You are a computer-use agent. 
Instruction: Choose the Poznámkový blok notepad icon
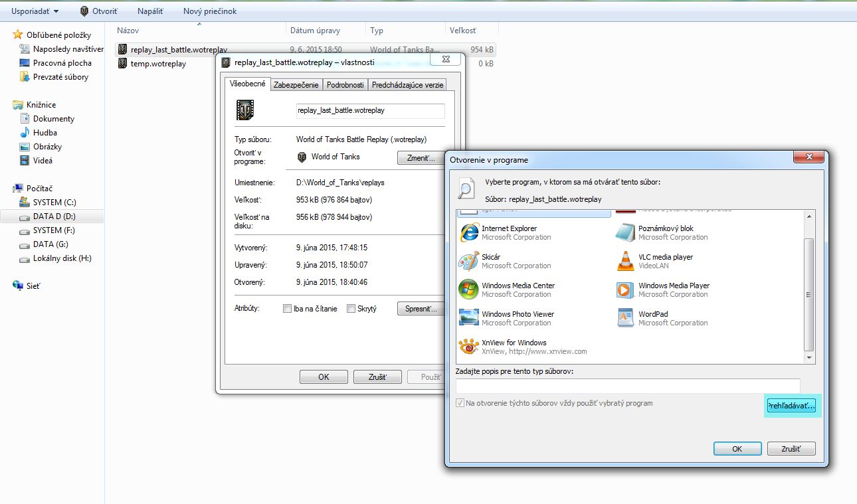tap(625, 233)
